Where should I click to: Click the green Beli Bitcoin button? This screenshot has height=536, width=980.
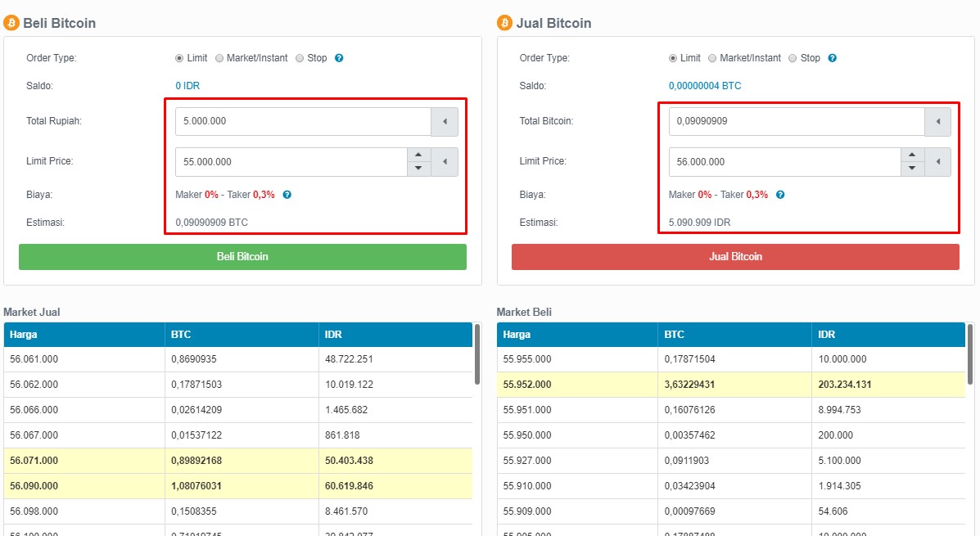[242, 257]
